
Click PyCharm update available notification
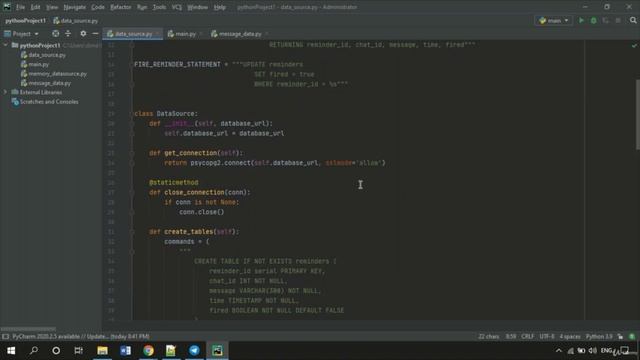(81, 337)
